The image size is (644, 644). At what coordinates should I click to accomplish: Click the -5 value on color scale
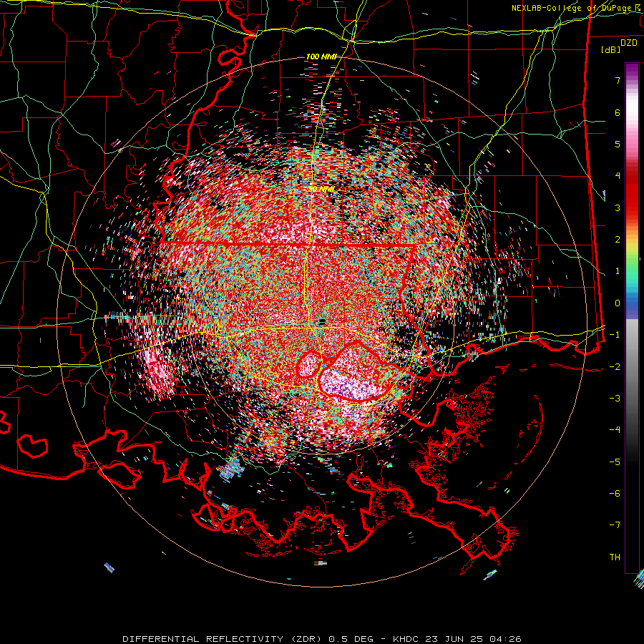[615, 462]
